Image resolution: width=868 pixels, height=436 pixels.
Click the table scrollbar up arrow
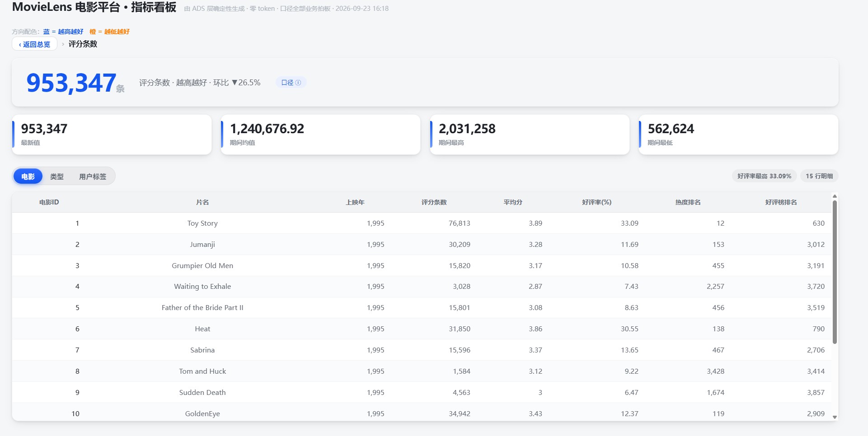835,196
